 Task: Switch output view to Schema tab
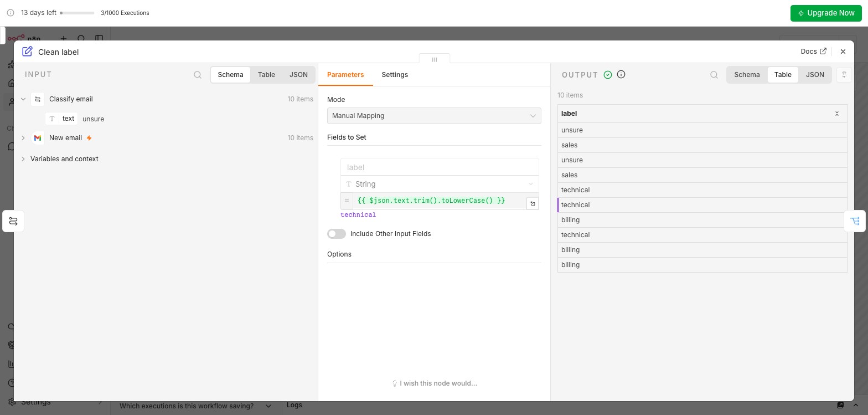747,75
